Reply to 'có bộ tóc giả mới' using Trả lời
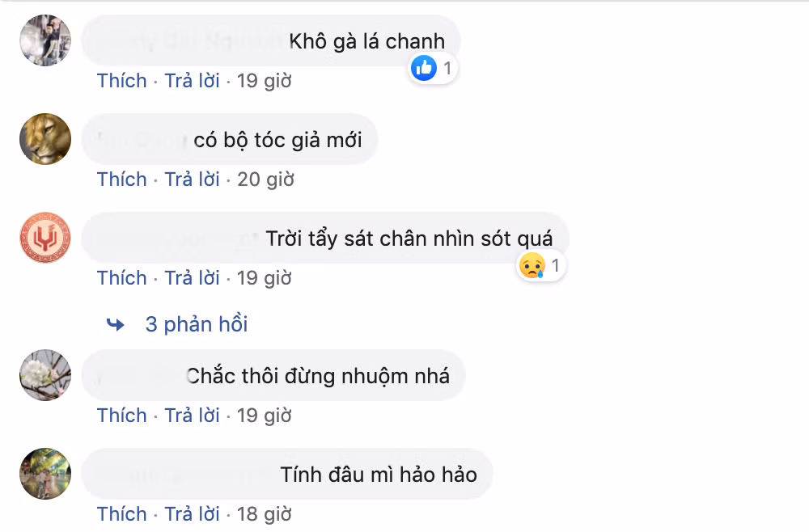This screenshot has height=532, width=809. (192, 179)
